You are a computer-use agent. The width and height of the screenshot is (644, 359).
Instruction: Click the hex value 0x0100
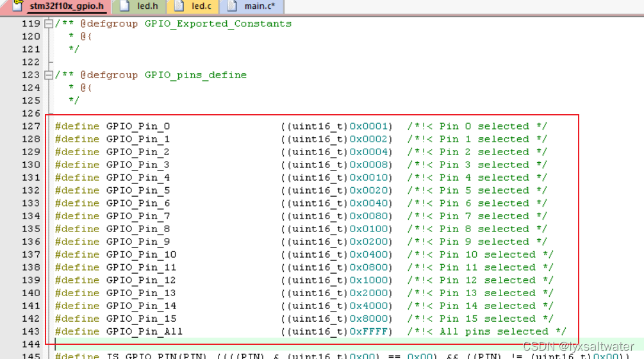[368, 229]
